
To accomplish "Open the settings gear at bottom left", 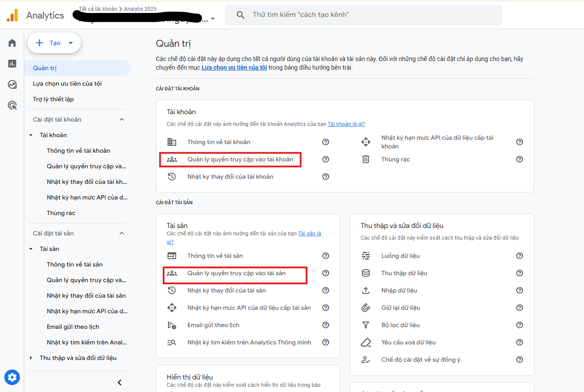I will point(12,377).
